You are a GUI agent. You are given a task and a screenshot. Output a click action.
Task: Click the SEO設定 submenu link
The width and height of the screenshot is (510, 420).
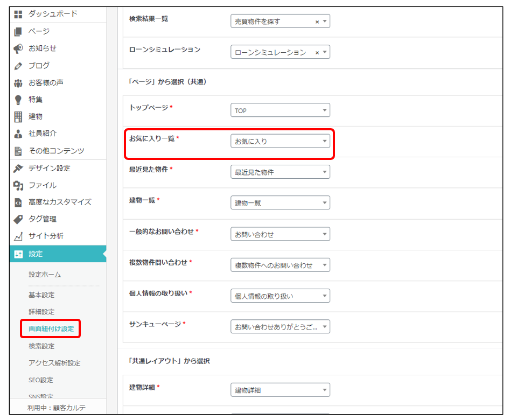(41, 380)
